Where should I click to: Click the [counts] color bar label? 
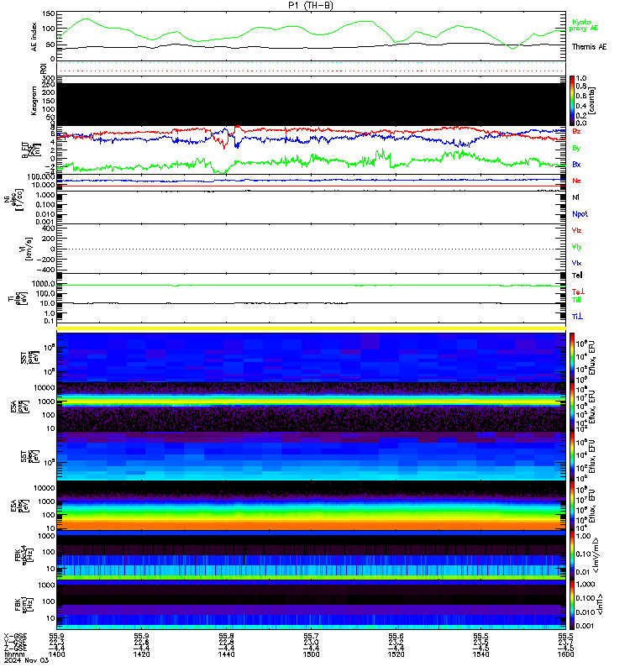pos(592,101)
